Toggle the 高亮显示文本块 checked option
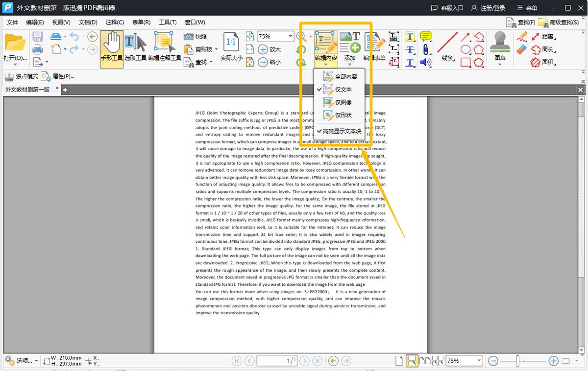Viewport: 588px width, 371px height. [x=342, y=131]
